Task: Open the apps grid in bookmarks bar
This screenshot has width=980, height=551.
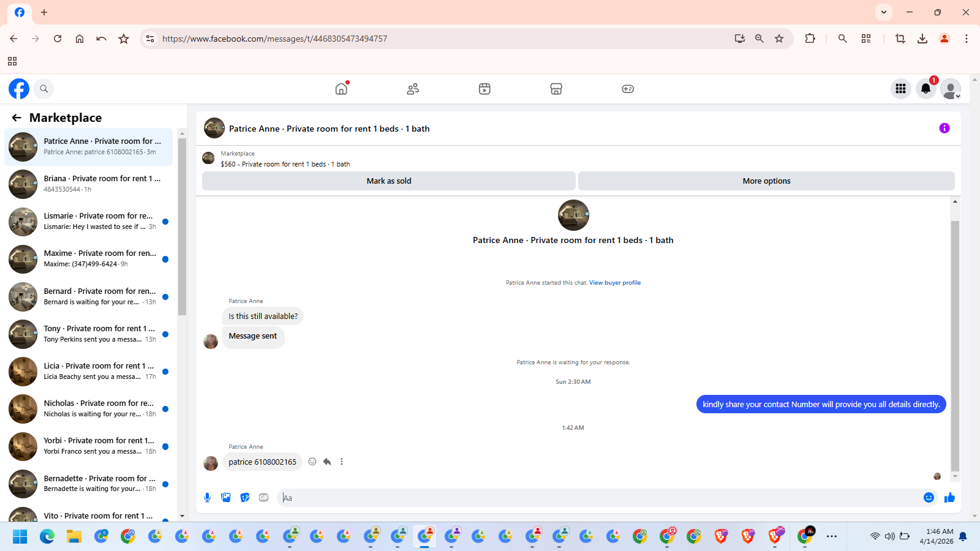Action: pos(12,61)
